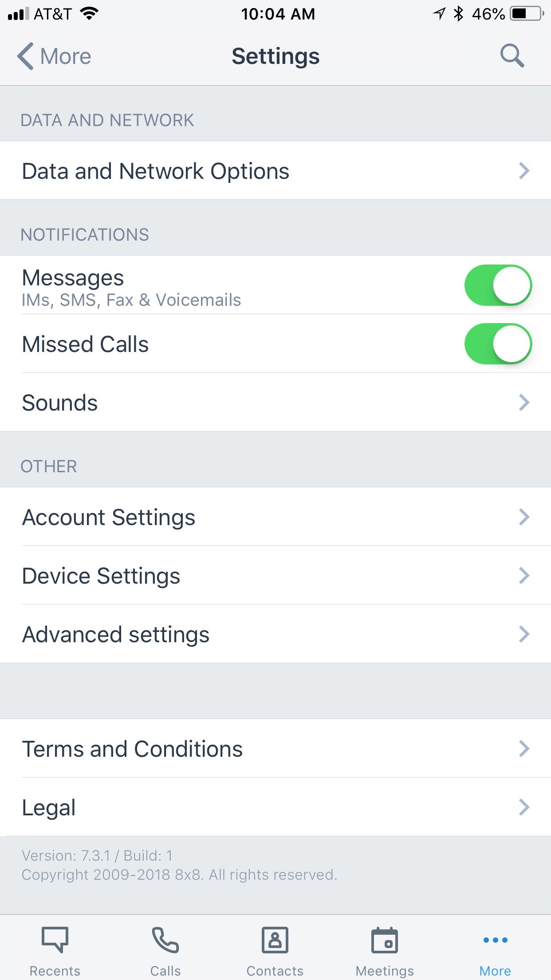Tap the search magnifier icon
This screenshot has width=551, height=980.
512,56
